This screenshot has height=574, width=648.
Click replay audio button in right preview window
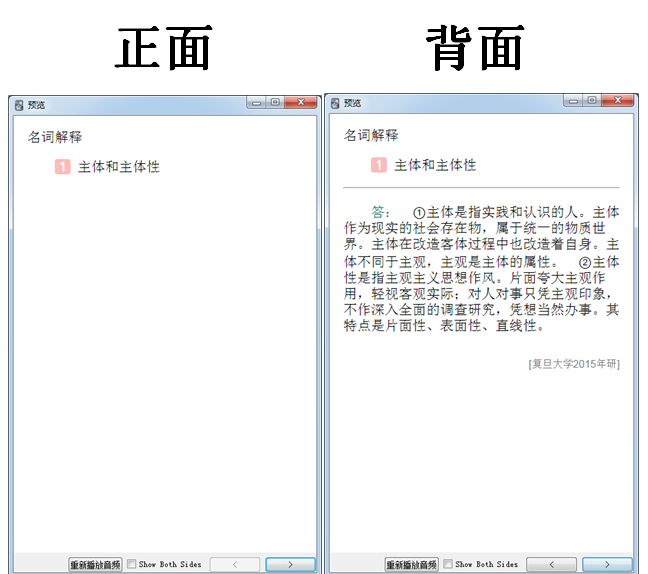(412, 564)
